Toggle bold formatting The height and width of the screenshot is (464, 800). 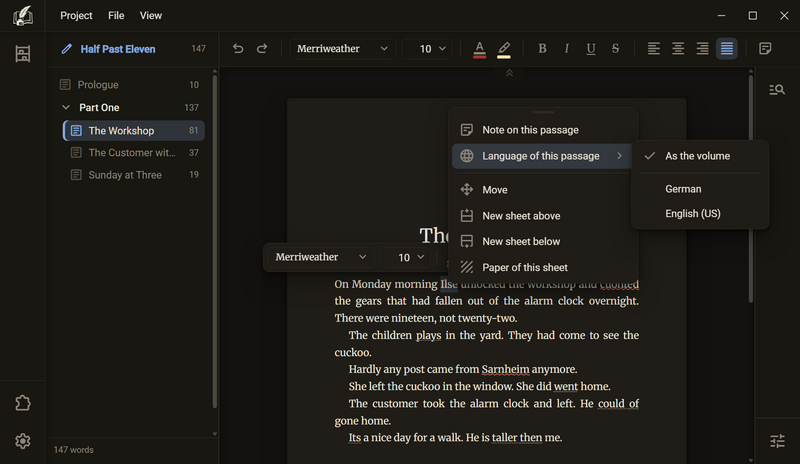pyautogui.click(x=542, y=48)
